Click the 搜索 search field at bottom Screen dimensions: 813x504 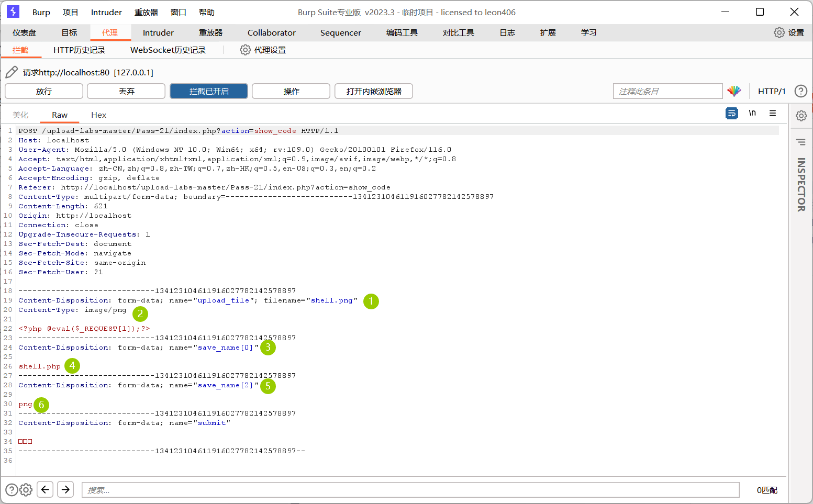410,490
